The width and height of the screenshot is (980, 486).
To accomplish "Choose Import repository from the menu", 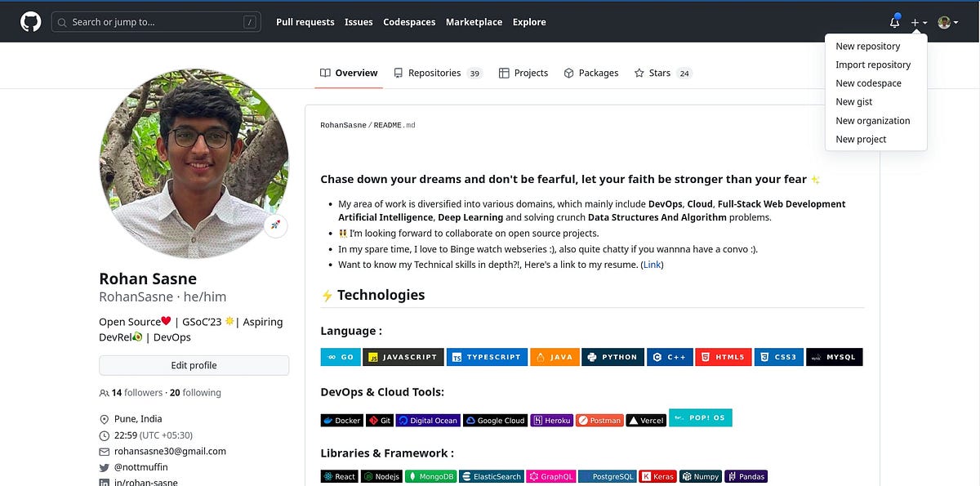I will point(873,65).
